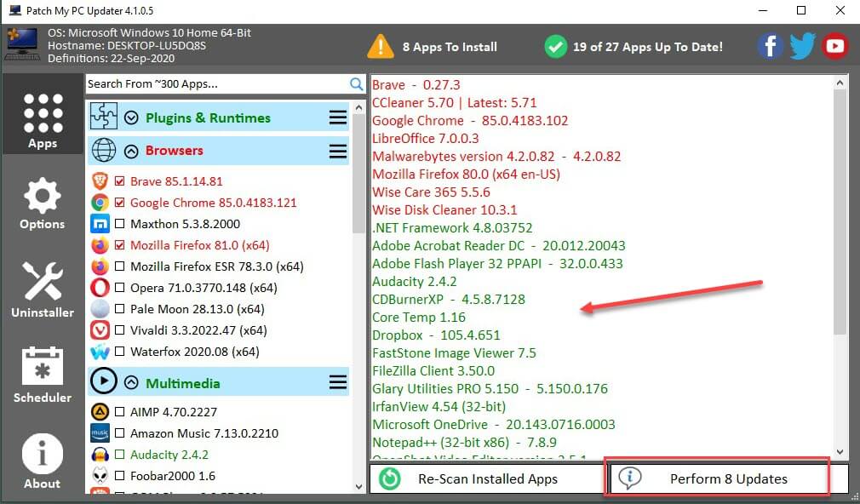Screen dimensions: 860x504
Task: Click Perform 8 Updates button
Action: click(716, 478)
